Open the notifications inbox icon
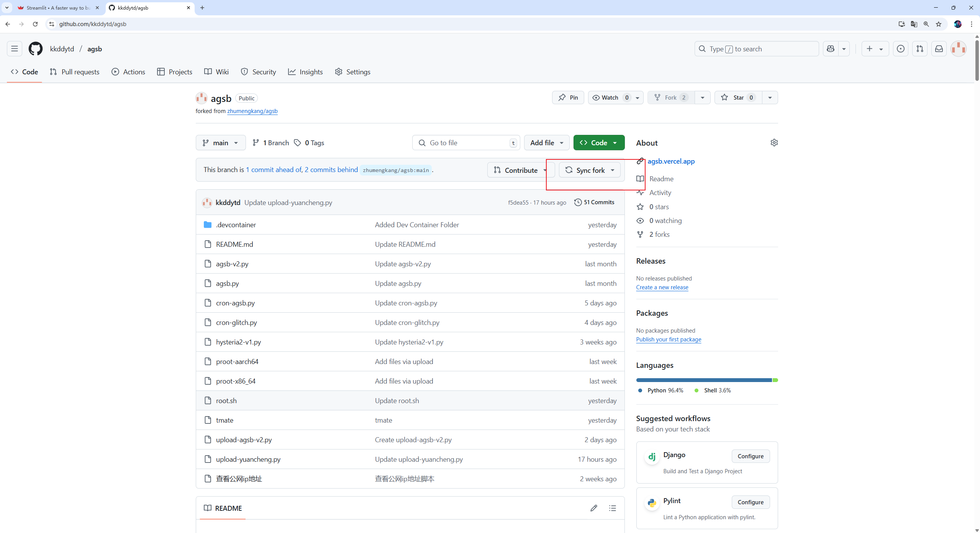 [x=939, y=49]
